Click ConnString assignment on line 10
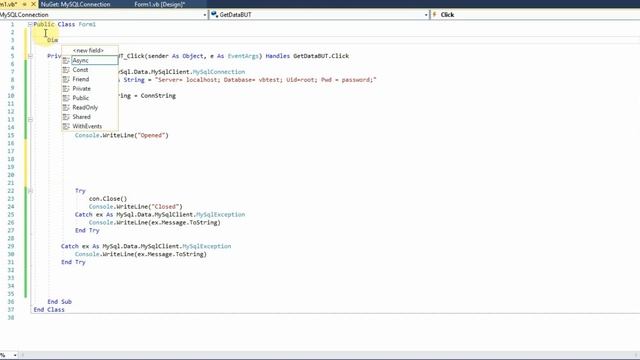 coord(147,96)
